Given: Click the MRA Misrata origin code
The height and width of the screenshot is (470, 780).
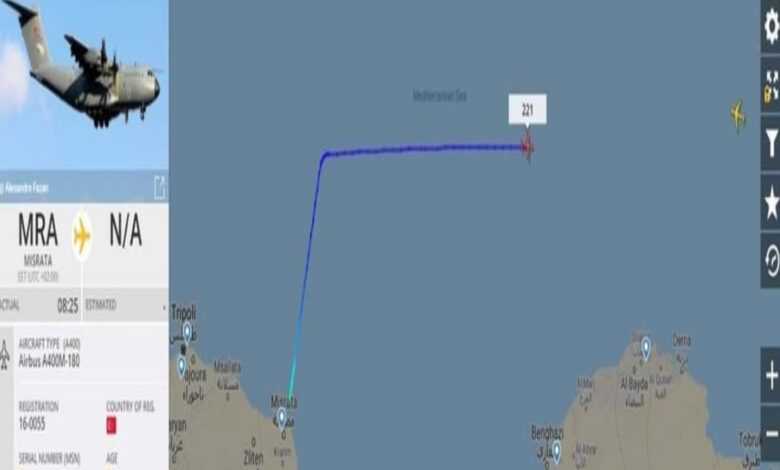Looking at the screenshot, I should click(38, 230).
